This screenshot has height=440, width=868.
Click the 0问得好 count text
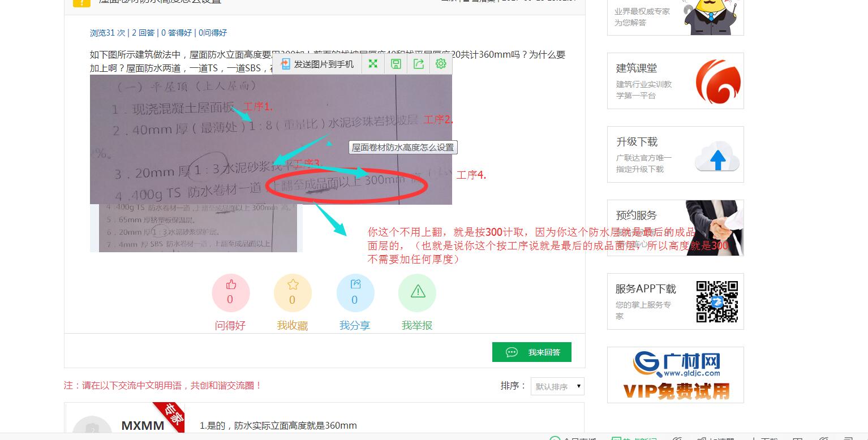[x=213, y=33]
